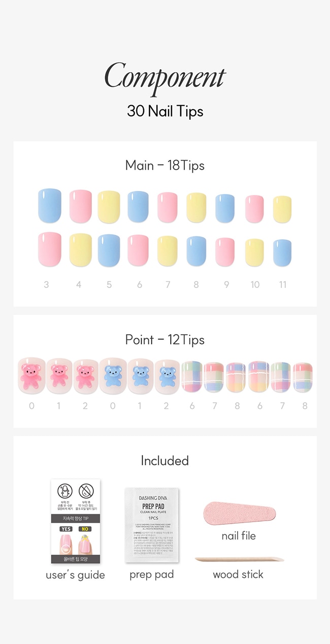The height and width of the screenshot is (644, 330).
Task: Select the first blue bear nail tip
Action: tap(113, 376)
